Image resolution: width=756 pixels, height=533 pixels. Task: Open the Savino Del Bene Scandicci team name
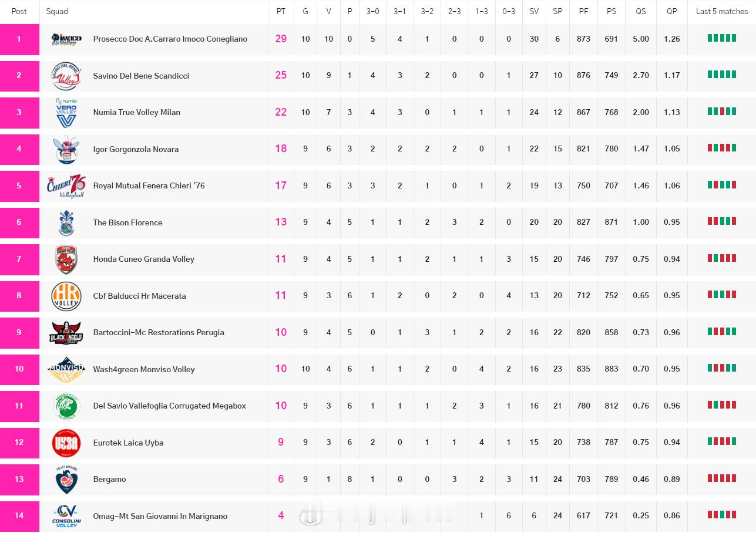pos(141,76)
